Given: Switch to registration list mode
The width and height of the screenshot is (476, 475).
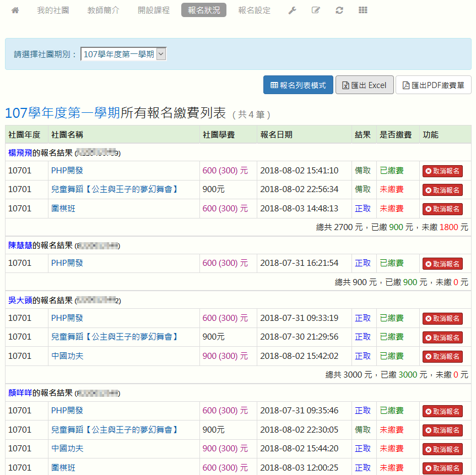Looking at the screenshot, I should (298, 85).
